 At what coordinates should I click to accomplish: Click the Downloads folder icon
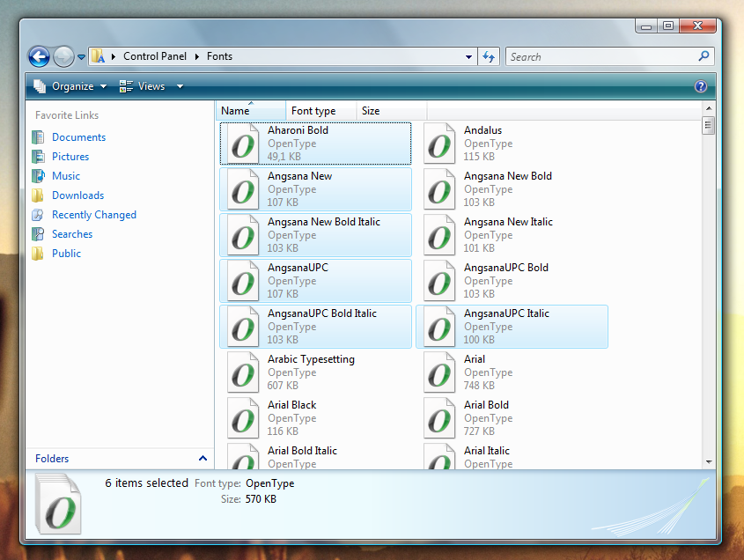pyautogui.click(x=38, y=195)
